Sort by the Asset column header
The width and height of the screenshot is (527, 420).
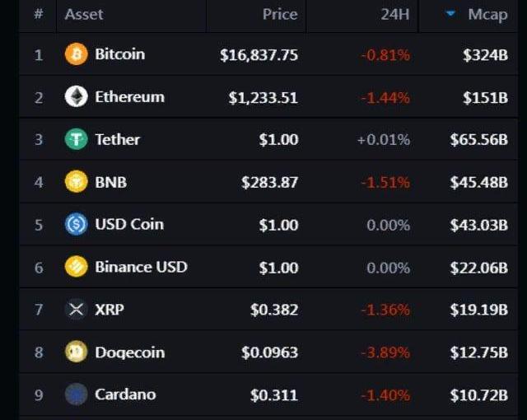tap(84, 15)
